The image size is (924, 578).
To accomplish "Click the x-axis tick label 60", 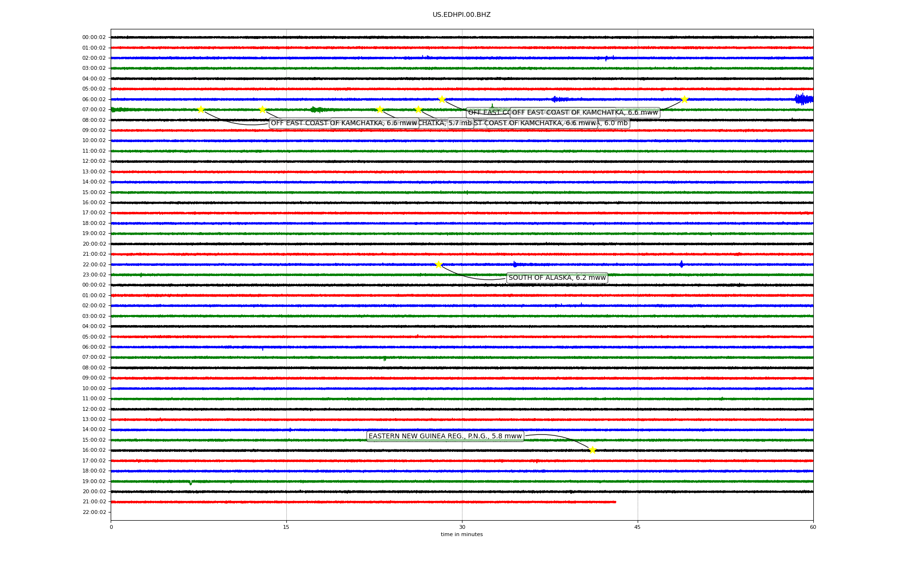I will point(813,527).
